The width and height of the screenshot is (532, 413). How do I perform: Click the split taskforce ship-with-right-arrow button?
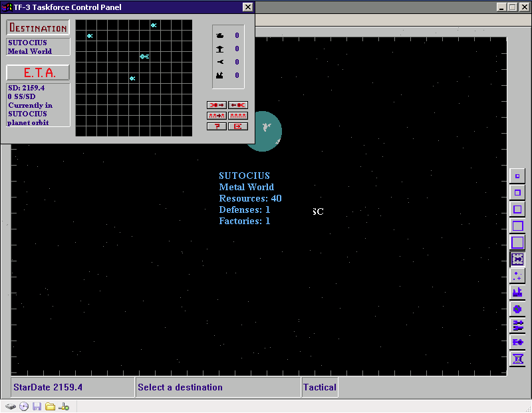[217, 105]
